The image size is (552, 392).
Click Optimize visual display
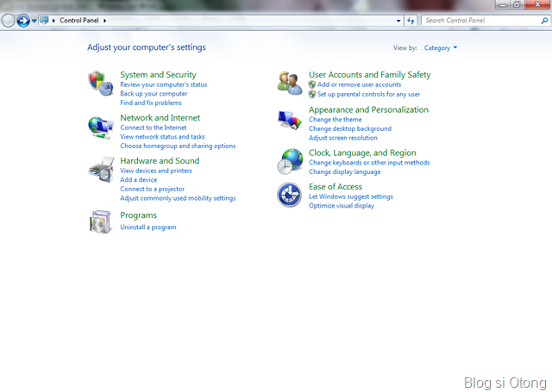click(x=342, y=206)
